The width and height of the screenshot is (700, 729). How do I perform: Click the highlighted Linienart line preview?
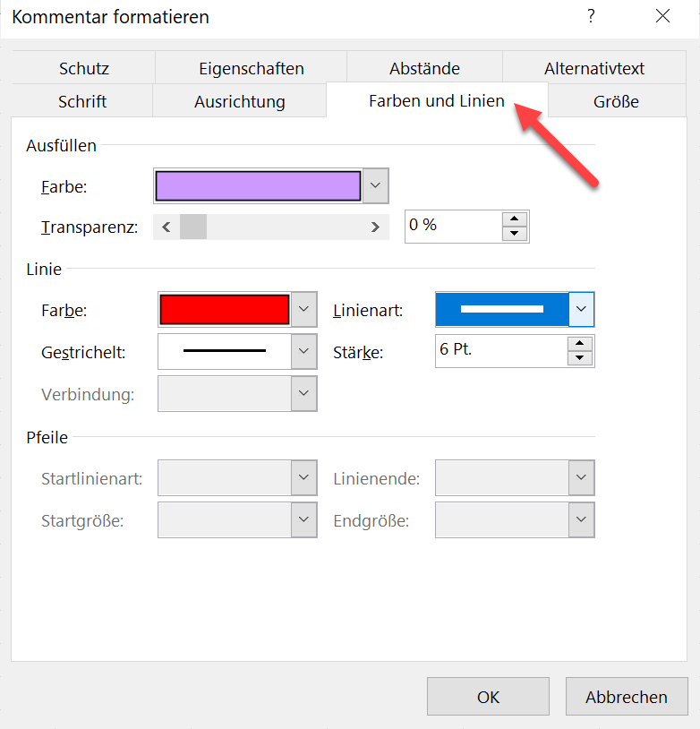pos(502,309)
